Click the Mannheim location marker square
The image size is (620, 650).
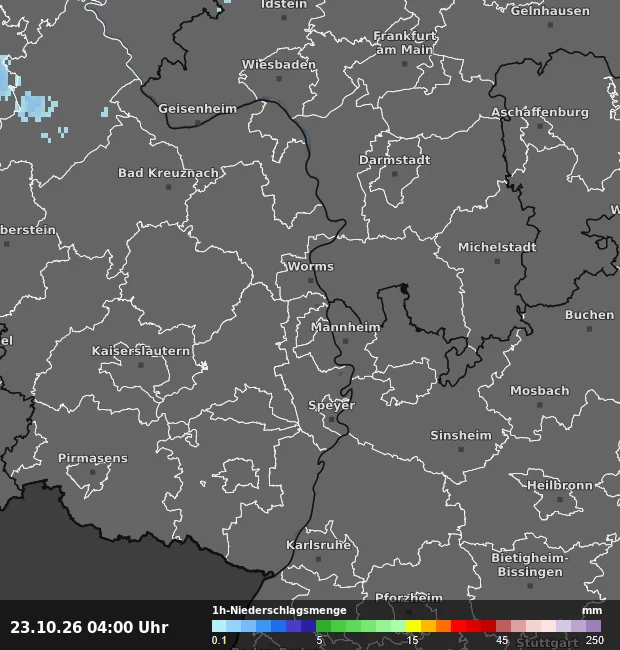346,341
